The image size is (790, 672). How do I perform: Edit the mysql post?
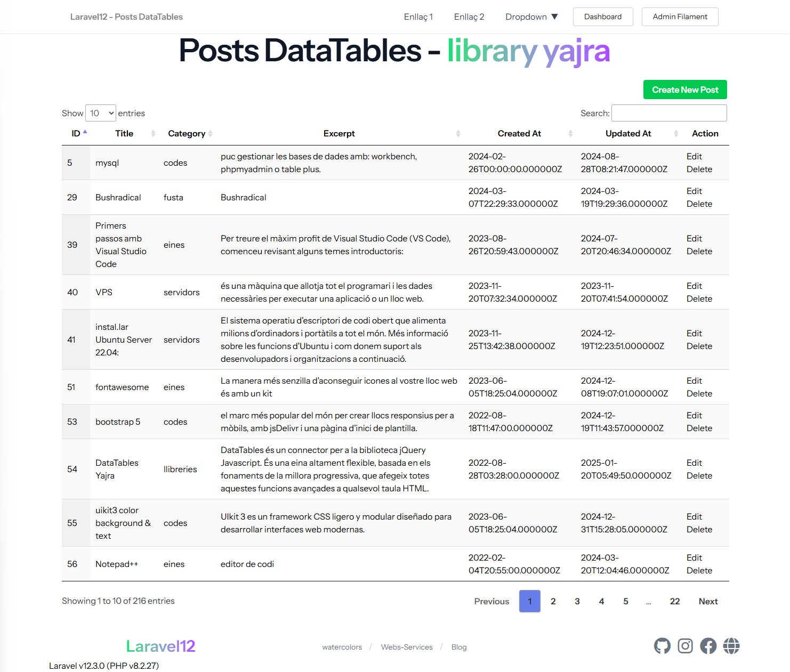[694, 156]
